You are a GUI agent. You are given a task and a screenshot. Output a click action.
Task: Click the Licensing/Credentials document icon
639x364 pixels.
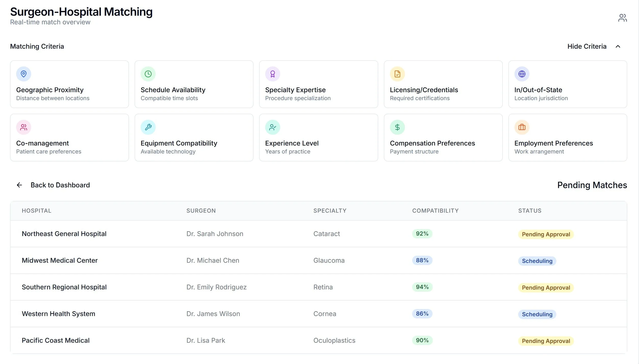[397, 74]
